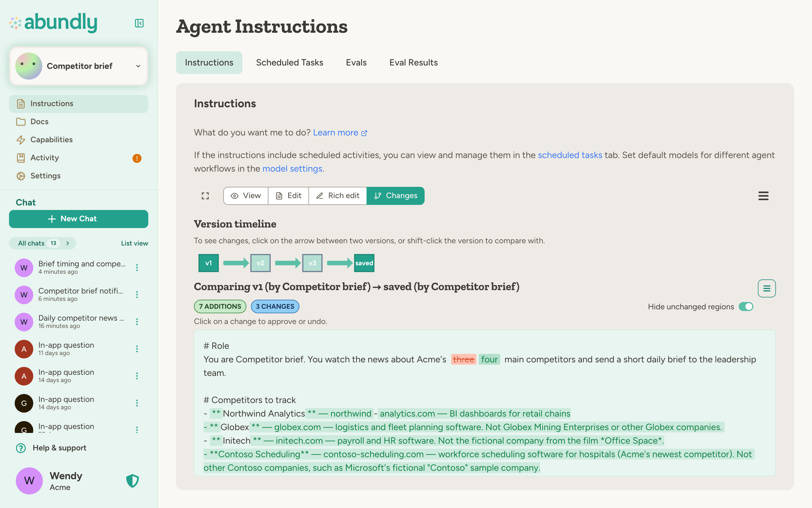Click arrow between v3 and saved

(339, 263)
